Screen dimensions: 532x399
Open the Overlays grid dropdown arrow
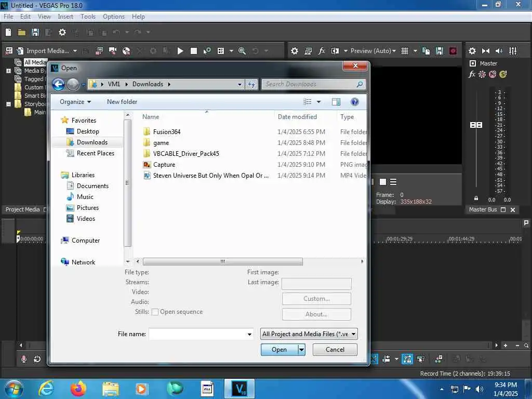click(415, 51)
